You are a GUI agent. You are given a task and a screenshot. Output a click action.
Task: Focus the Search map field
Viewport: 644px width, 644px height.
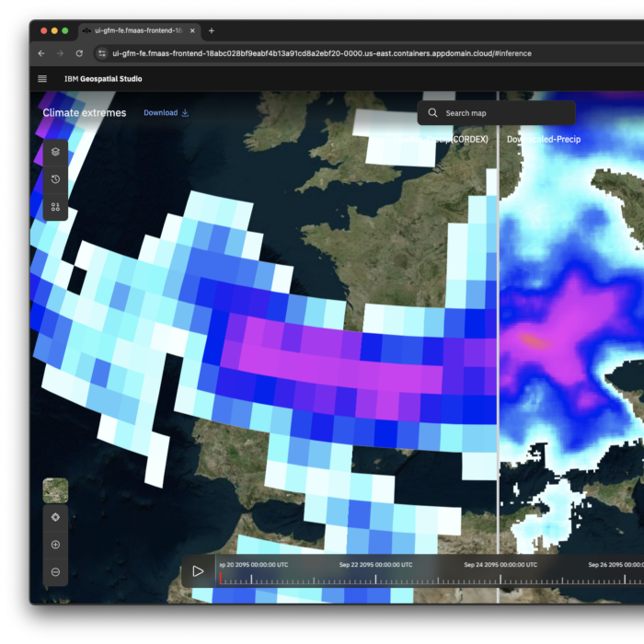click(497, 113)
